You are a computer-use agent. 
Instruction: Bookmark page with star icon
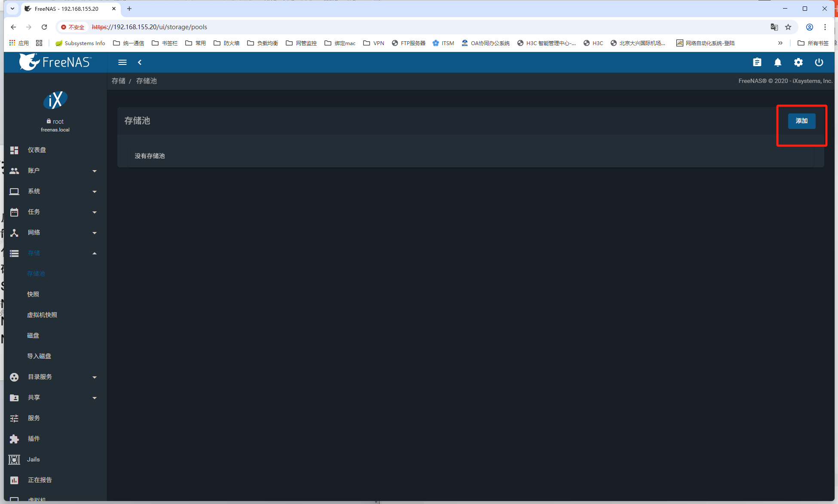[788, 27]
